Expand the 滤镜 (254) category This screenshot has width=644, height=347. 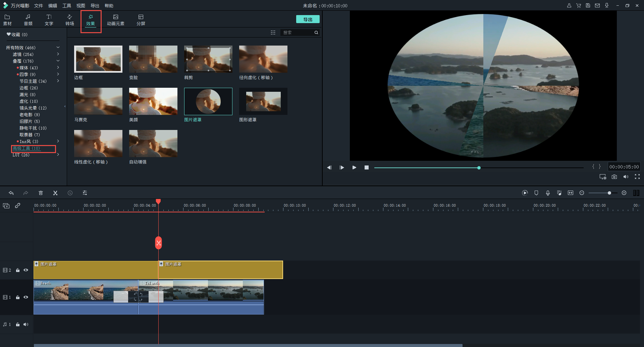(x=58, y=54)
